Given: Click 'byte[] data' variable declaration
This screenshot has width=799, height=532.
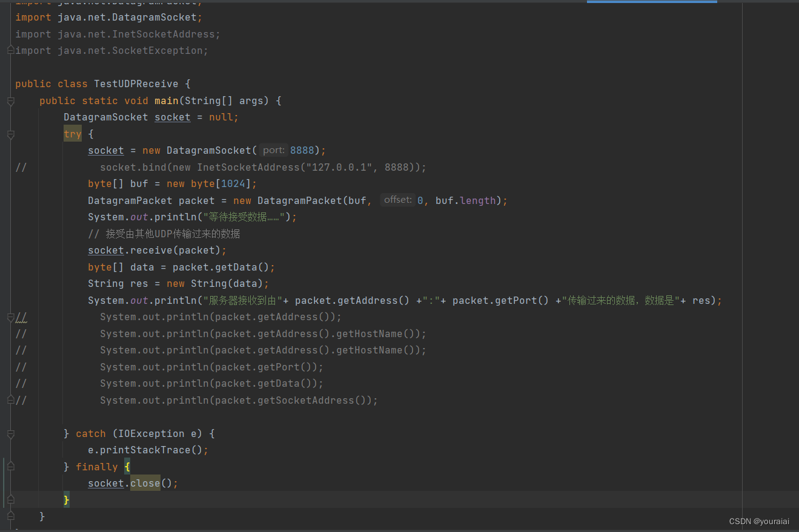Looking at the screenshot, I should coord(121,267).
